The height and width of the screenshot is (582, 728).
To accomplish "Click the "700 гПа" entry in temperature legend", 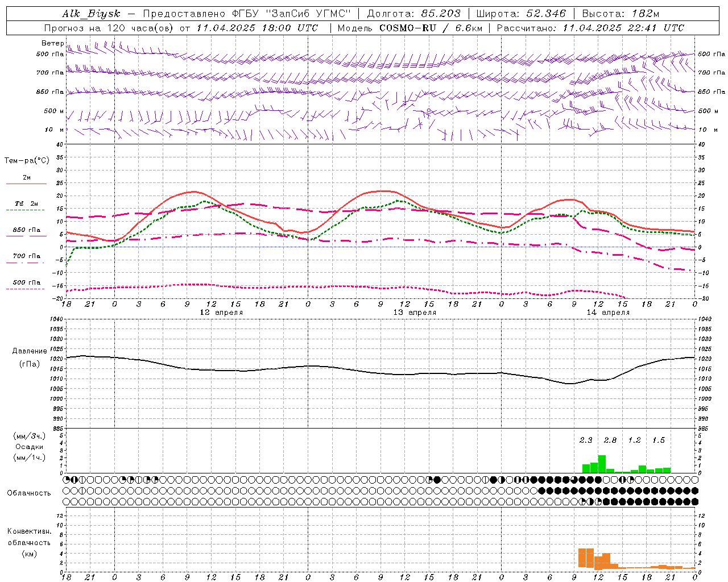I will (27, 256).
